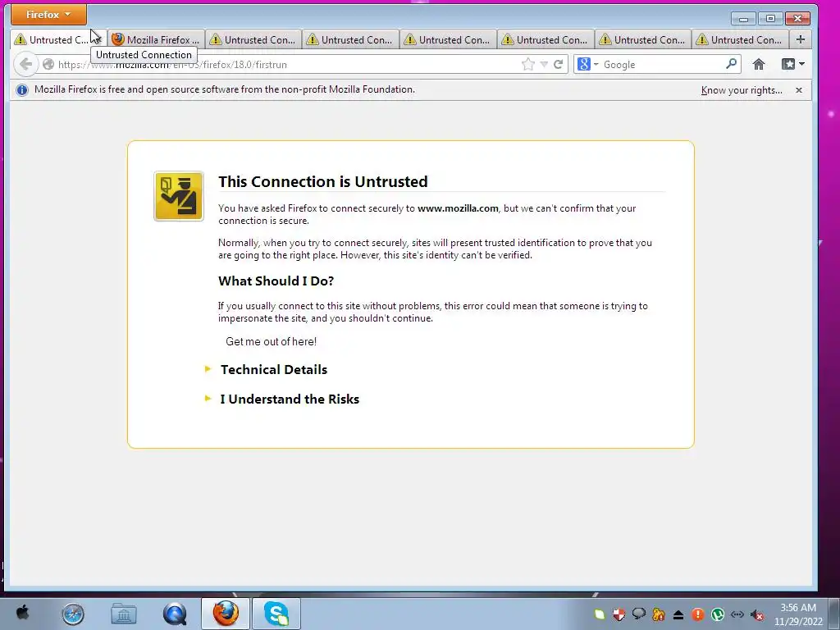The image size is (840, 630).
Task: Open the URL history dropdown arrow
Action: click(x=544, y=64)
